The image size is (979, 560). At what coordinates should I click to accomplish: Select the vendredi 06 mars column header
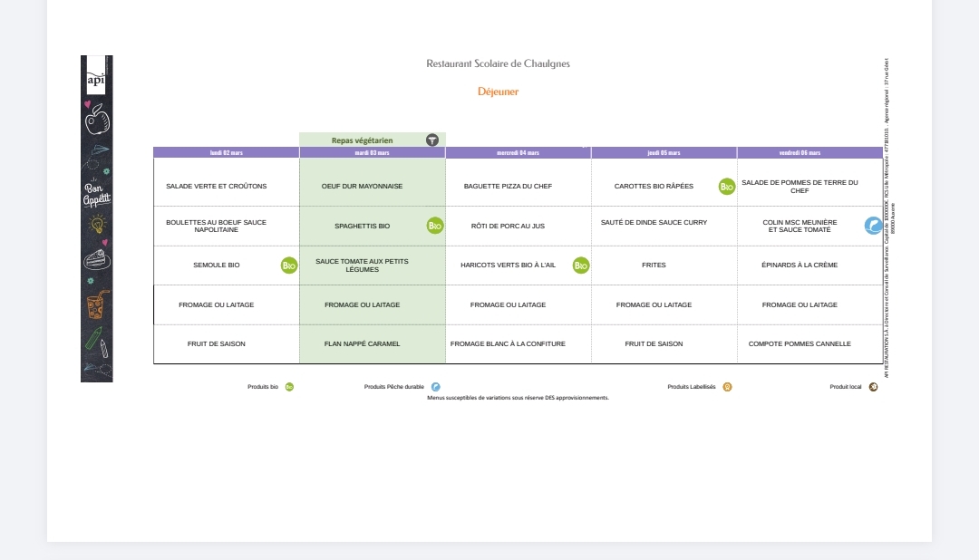tap(800, 153)
